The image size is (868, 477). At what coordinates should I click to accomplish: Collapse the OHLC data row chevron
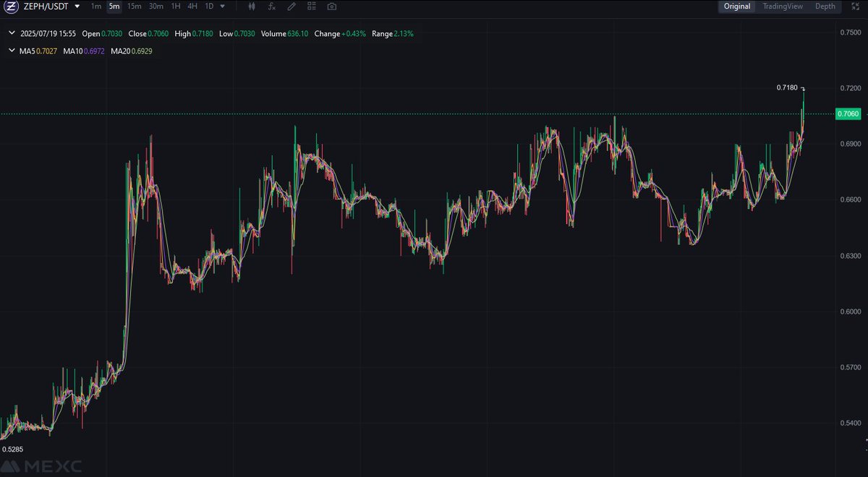click(12, 34)
